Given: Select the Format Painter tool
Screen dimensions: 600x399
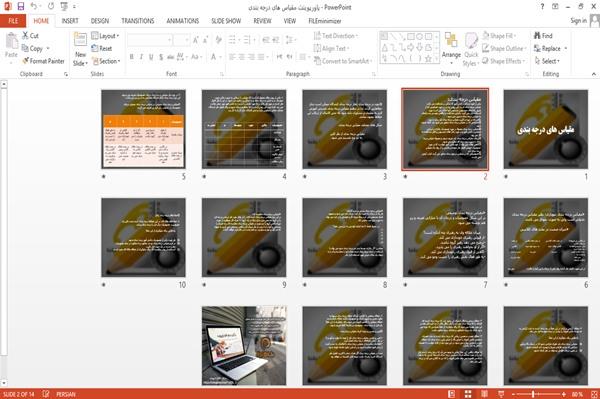Looking at the screenshot, I should click(43, 61).
